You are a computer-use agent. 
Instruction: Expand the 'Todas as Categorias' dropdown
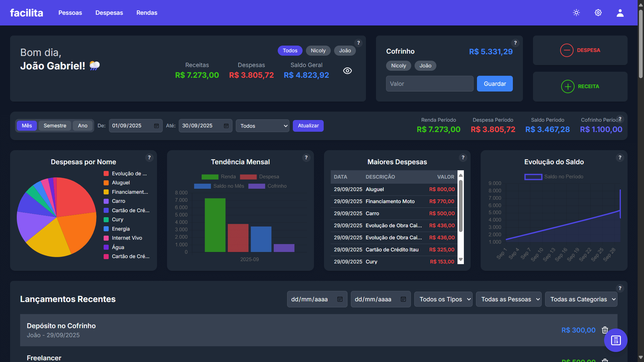point(581,299)
